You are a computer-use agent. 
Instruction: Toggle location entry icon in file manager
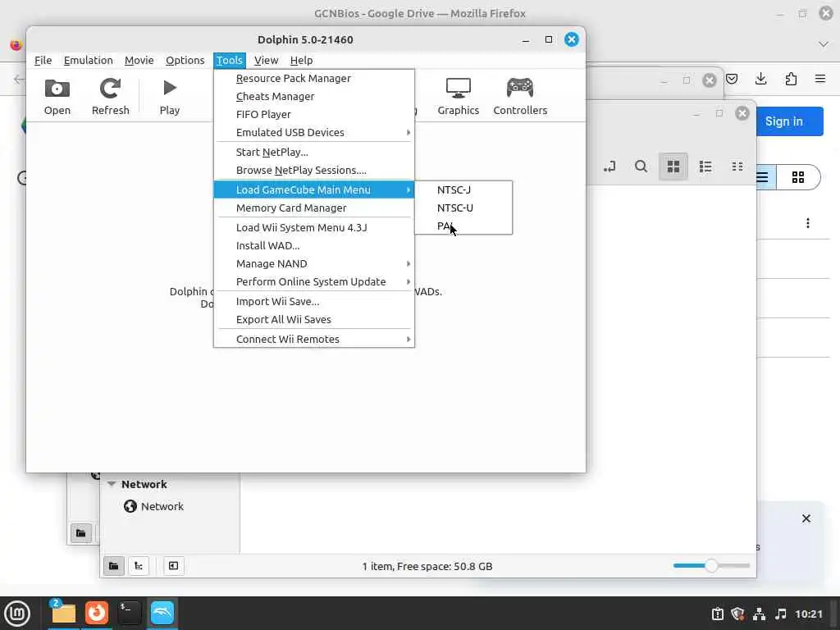click(609, 167)
